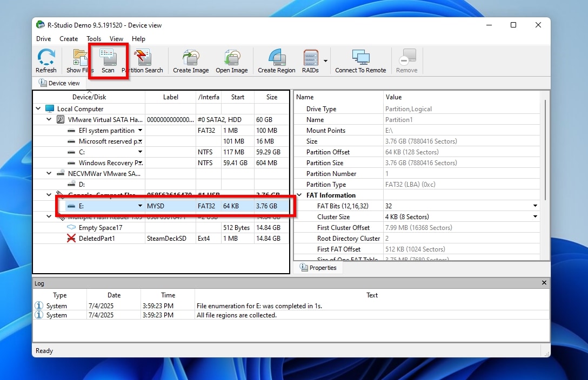Click the Start column header
This screenshot has height=380, width=588.
(x=238, y=97)
